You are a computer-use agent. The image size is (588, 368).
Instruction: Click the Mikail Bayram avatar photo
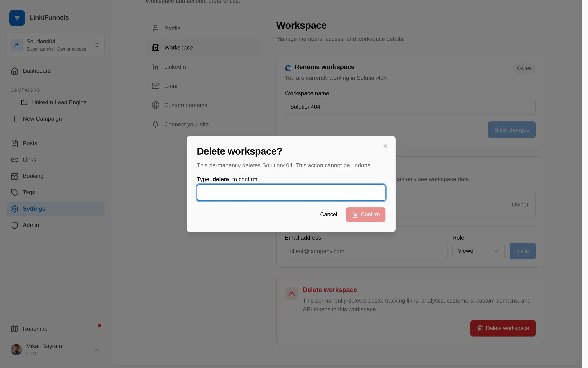(x=16, y=350)
